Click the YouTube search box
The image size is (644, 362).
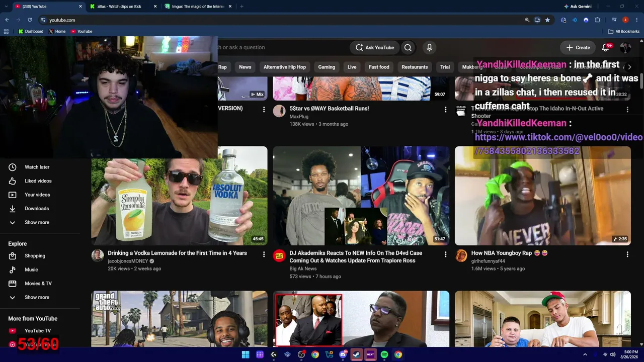[282, 47]
